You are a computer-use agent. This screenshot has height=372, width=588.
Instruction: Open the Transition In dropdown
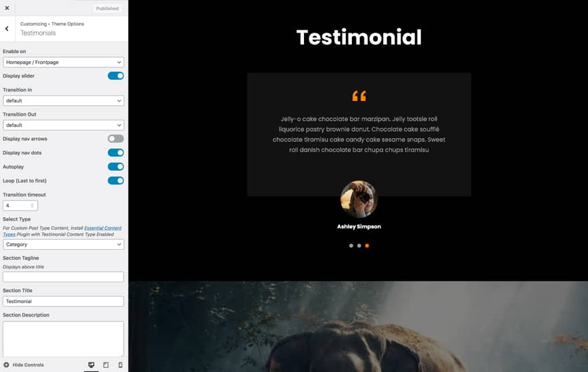(x=63, y=101)
